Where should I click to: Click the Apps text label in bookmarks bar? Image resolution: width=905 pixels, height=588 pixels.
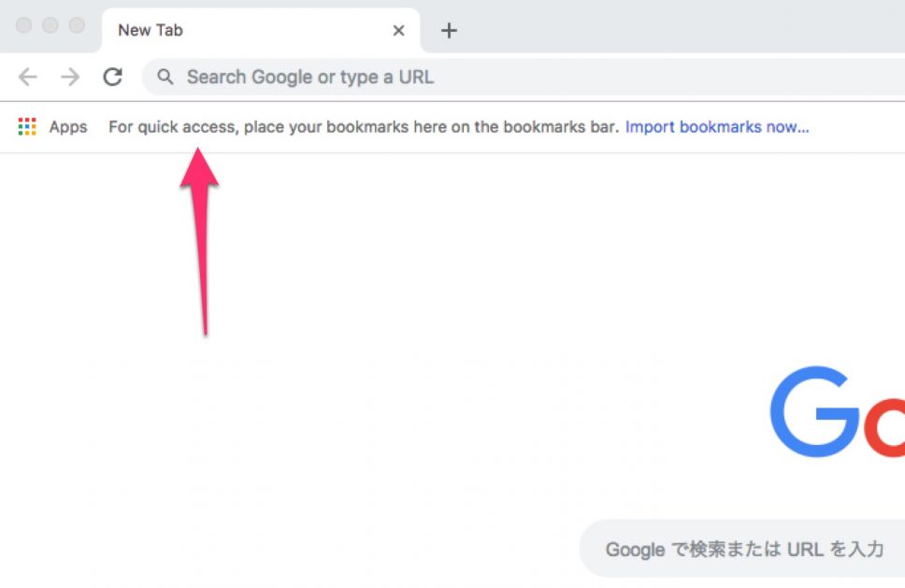pyautogui.click(x=68, y=127)
